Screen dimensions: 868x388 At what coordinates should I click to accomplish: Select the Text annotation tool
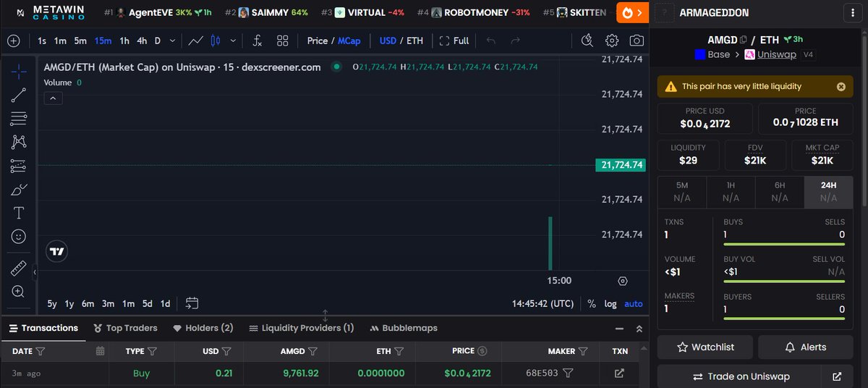point(19,213)
